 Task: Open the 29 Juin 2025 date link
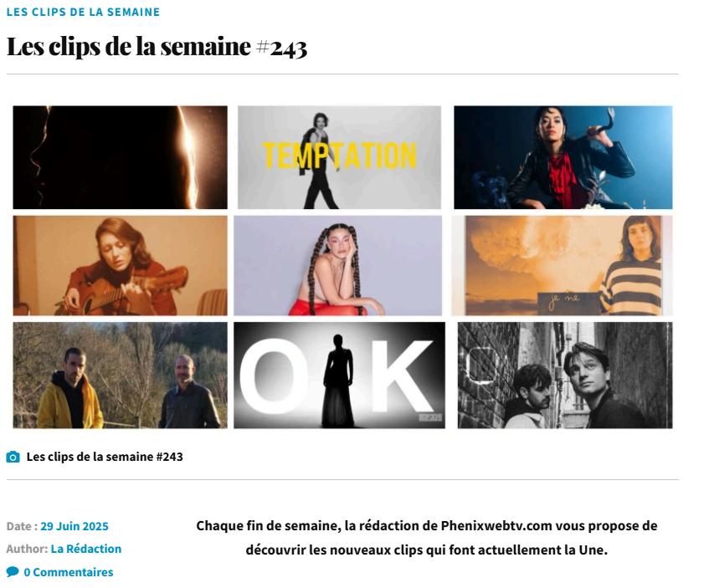(x=74, y=526)
